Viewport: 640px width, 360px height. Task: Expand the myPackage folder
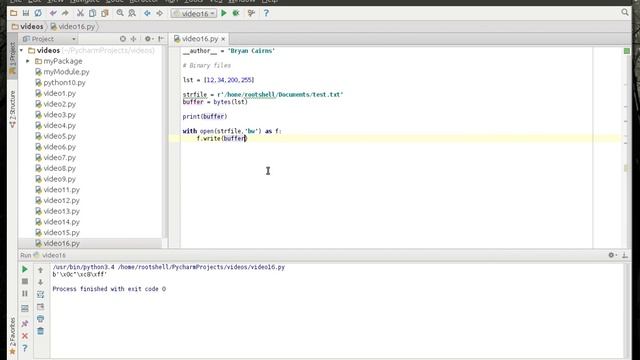[28, 61]
